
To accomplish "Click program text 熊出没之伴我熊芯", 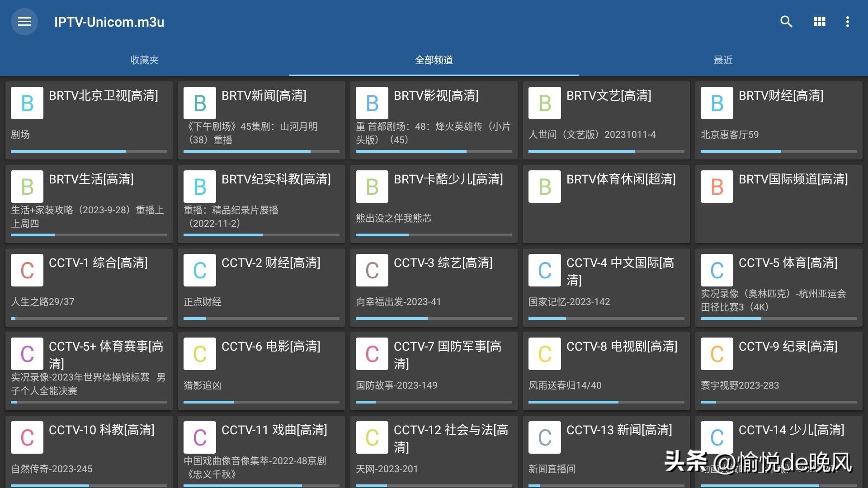I will tap(394, 218).
